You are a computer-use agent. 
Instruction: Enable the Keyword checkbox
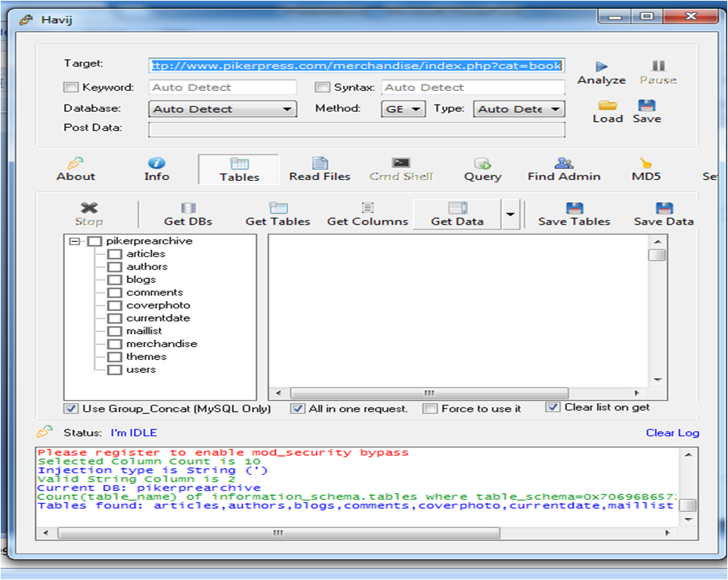(71, 87)
